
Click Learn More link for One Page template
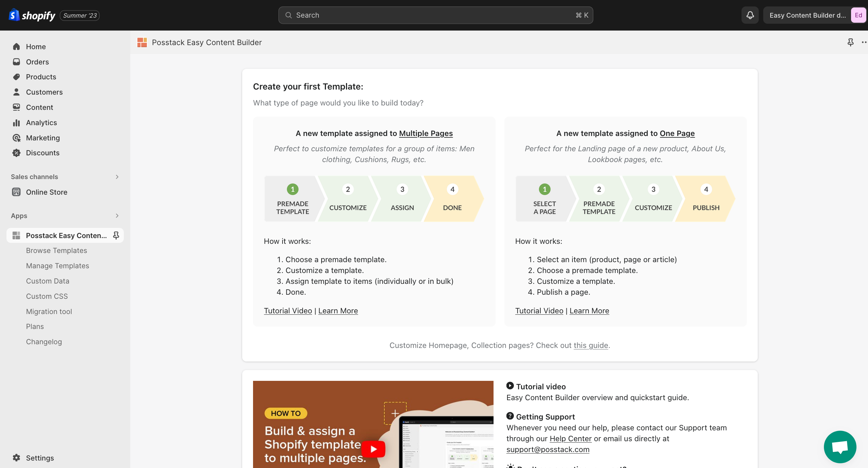(589, 311)
